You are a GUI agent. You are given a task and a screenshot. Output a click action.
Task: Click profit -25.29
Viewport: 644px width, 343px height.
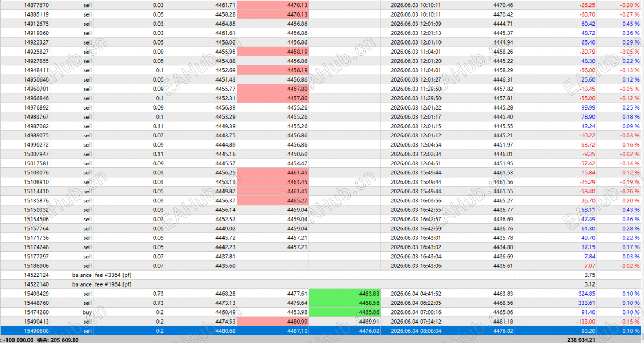[587, 182]
